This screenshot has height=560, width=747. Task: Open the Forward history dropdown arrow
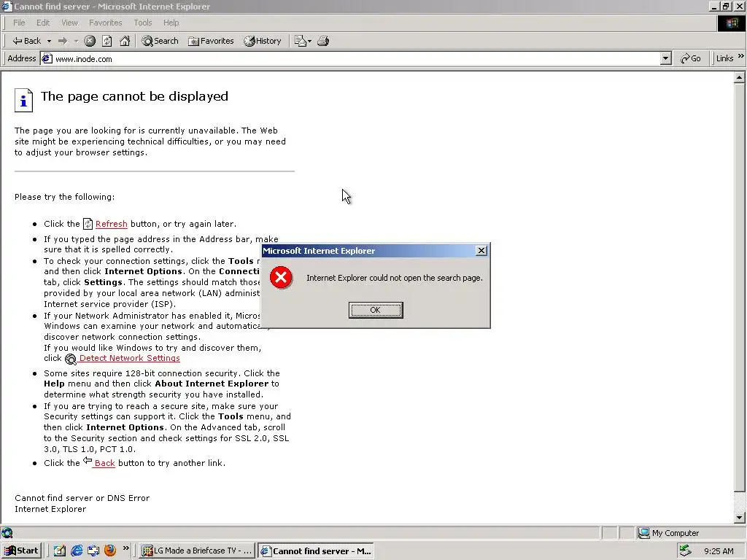tap(76, 41)
